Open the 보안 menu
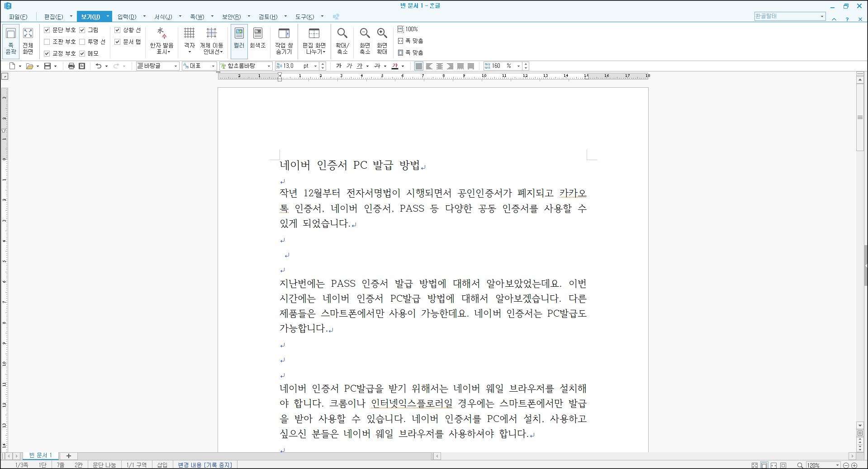The height and width of the screenshot is (469, 868). click(x=232, y=17)
